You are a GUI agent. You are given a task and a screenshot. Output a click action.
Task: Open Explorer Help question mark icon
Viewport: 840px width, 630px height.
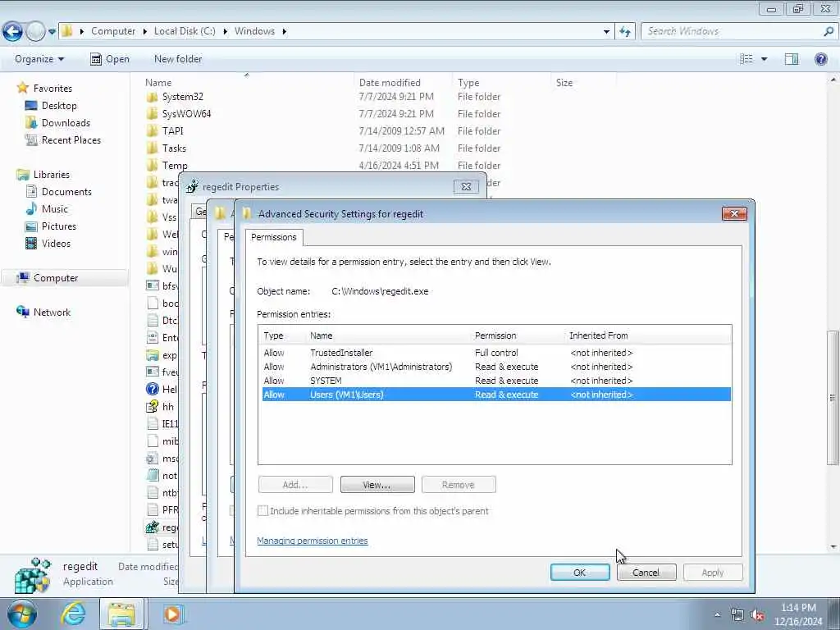click(820, 59)
